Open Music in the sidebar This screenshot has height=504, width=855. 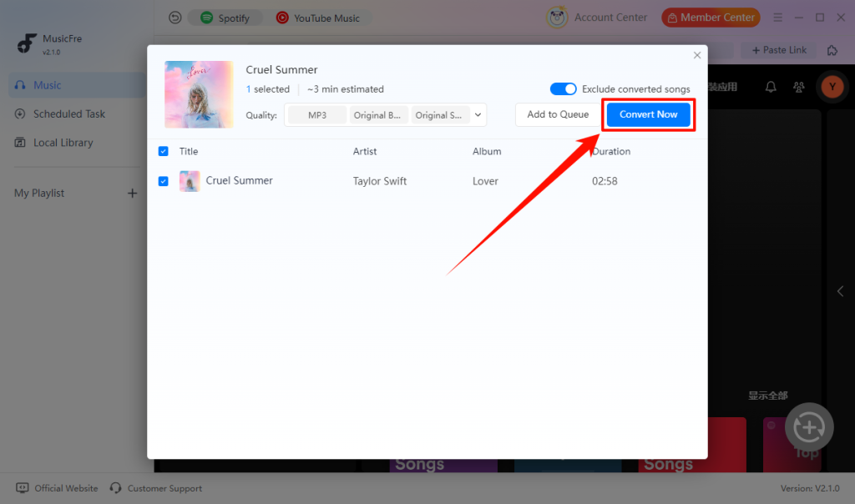point(76,85)
